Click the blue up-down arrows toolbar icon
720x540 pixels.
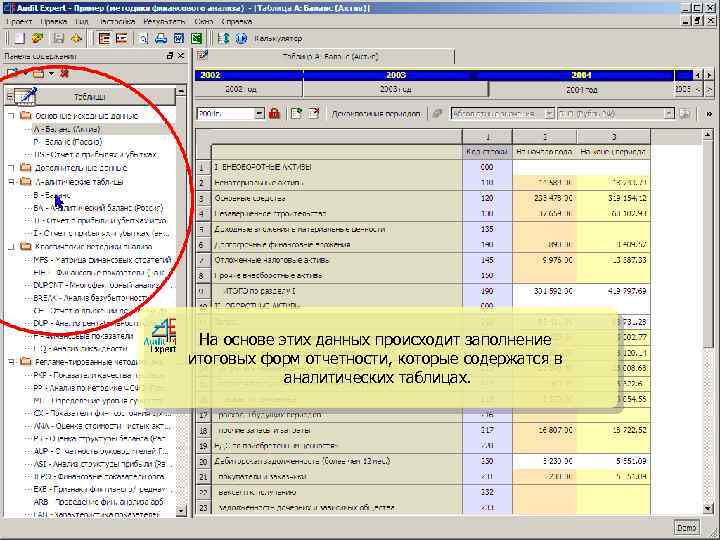[x=224, y=39]
